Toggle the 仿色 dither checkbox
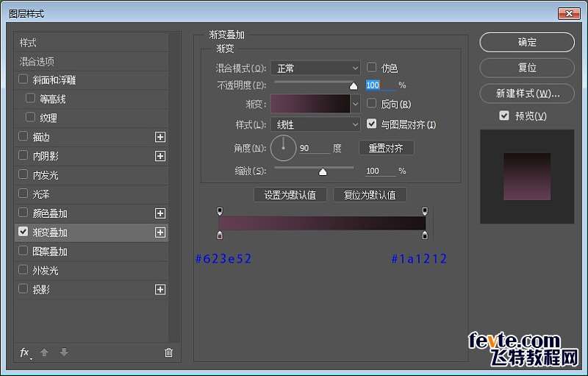Screen dimensions: 588x376 click(x=371, y=67)
